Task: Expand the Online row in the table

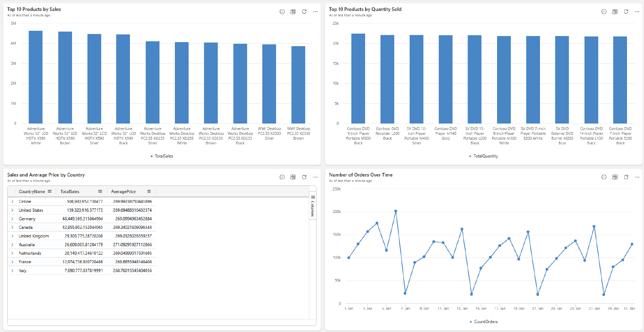Action: (13, 202)
